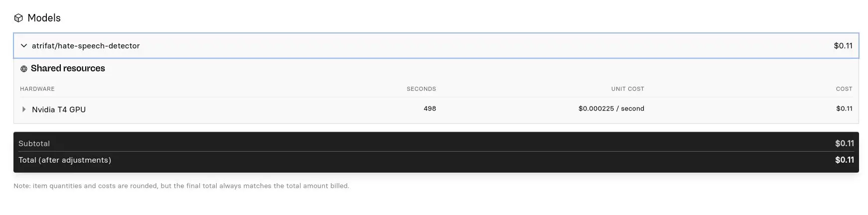Screen dimensions: 868x215
Task: Select the Nvidia T4 GPU label
Action: [59, 109]
